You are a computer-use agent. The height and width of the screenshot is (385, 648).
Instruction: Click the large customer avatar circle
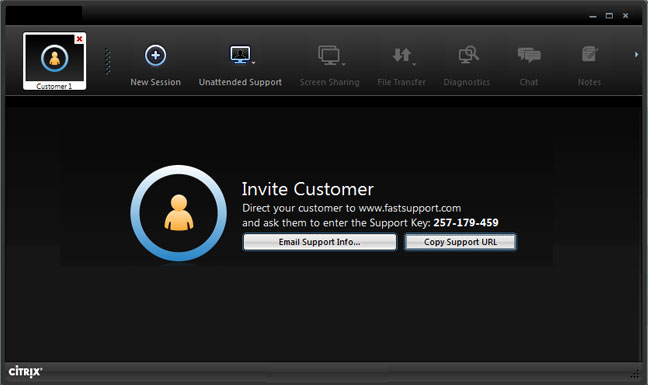pos(179,213)
